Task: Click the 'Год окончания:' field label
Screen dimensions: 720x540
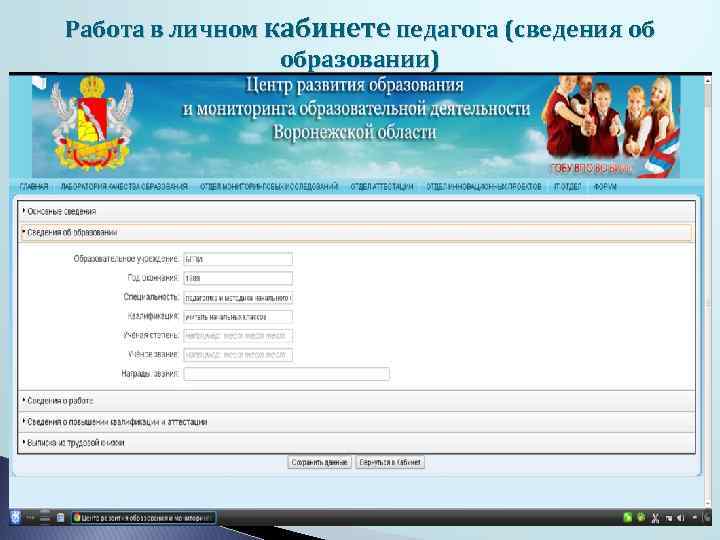Action: 153,278
